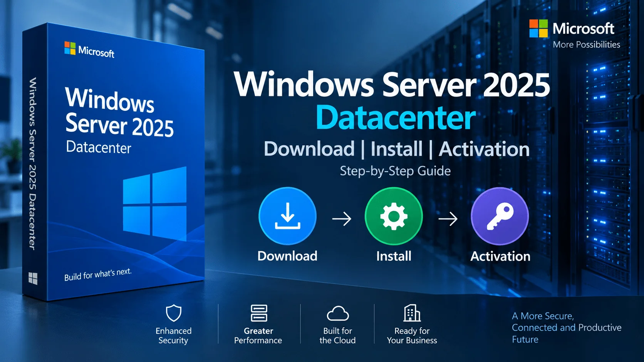Click the 'Install' label under green circle

point(394,256)
